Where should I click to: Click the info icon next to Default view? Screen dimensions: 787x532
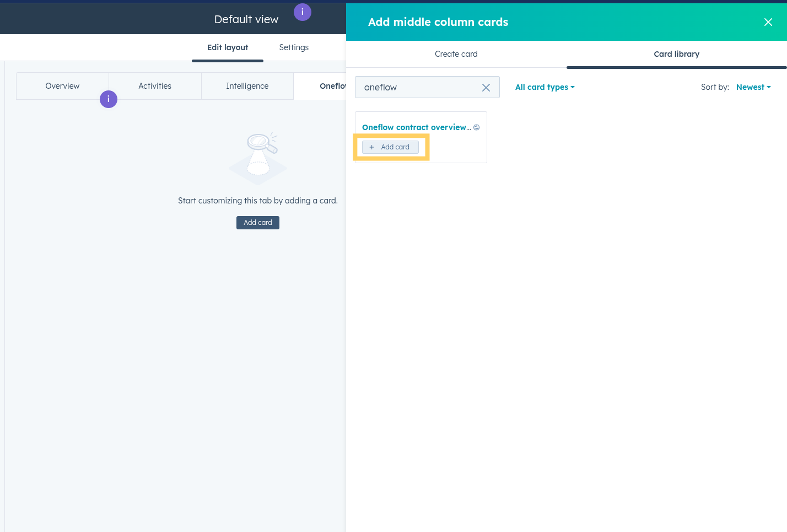point(303,12)
